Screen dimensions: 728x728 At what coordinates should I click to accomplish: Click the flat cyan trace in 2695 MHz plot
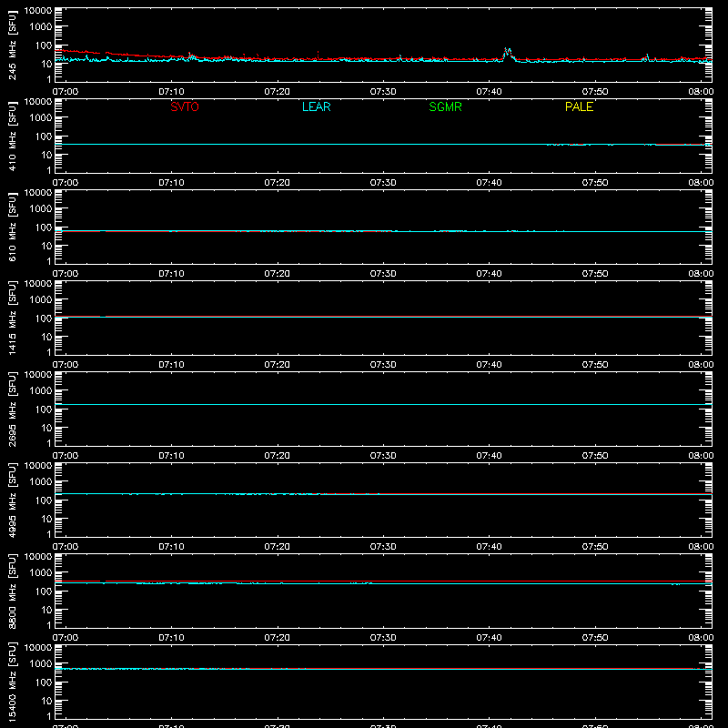(x=383, y=404)
